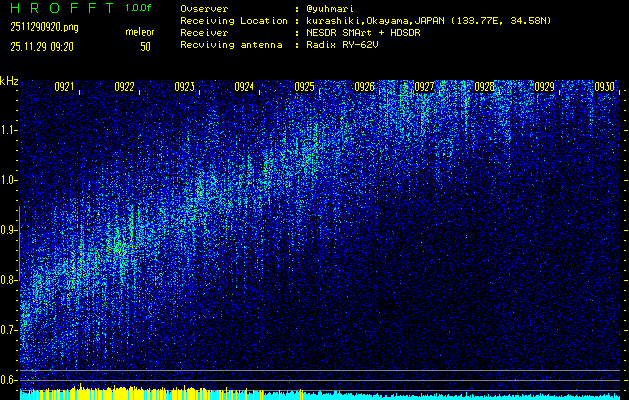Click the meteor mode label
The image size is (629, 400).
tap(139, 33)
